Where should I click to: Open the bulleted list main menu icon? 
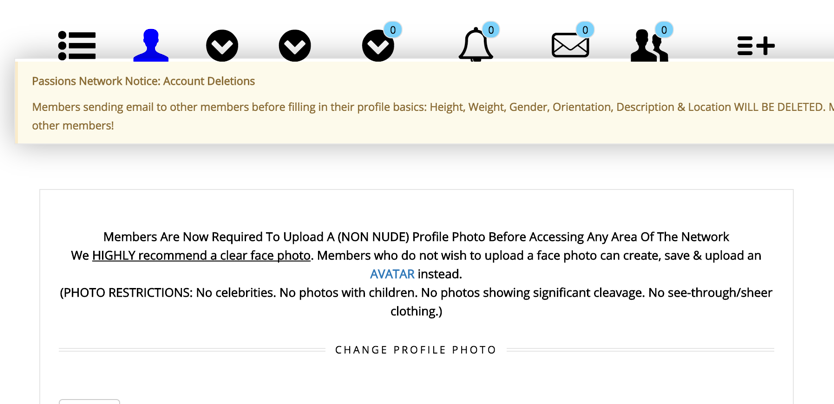(77, 46)
